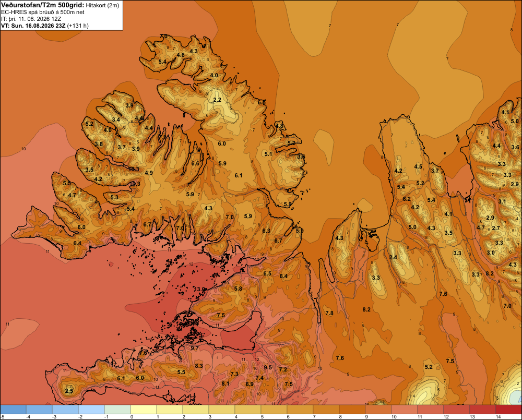Click the 7.2 temperature value on the map

(x=282, y=369)
